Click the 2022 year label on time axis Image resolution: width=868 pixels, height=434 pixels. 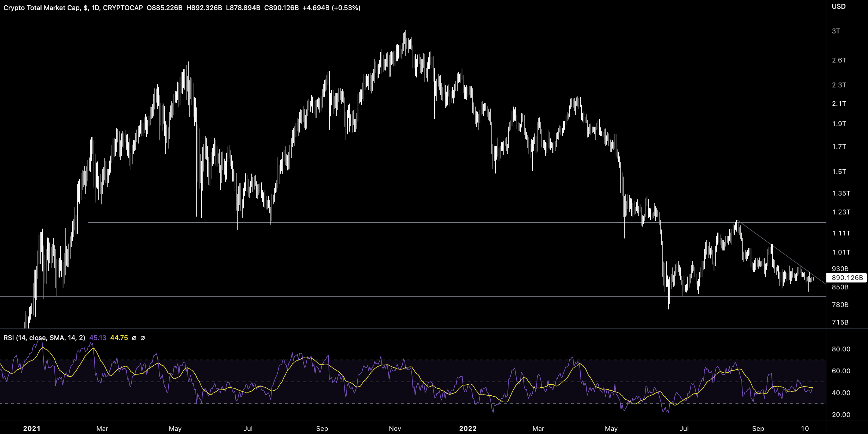tap(468, 429)
